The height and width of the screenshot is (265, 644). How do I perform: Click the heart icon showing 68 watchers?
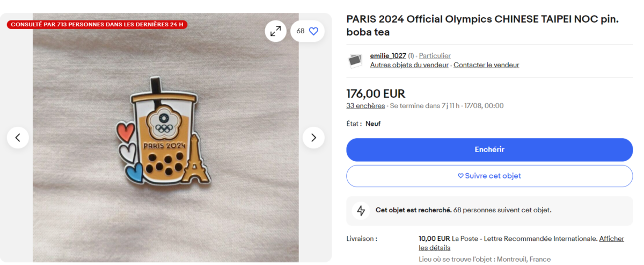[x=313, y=31]
